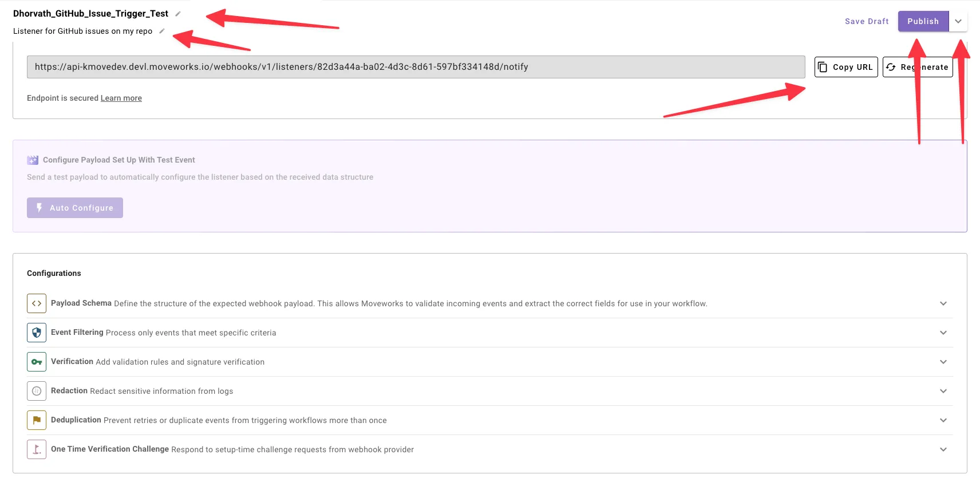Click One Time Verification Challenge icon

click(x=37, y=449)
